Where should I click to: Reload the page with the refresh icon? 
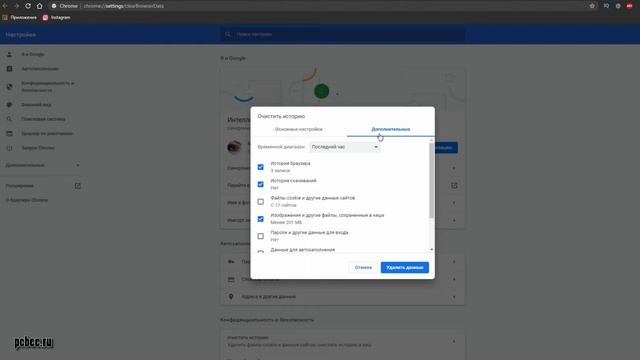pos(28,6)
